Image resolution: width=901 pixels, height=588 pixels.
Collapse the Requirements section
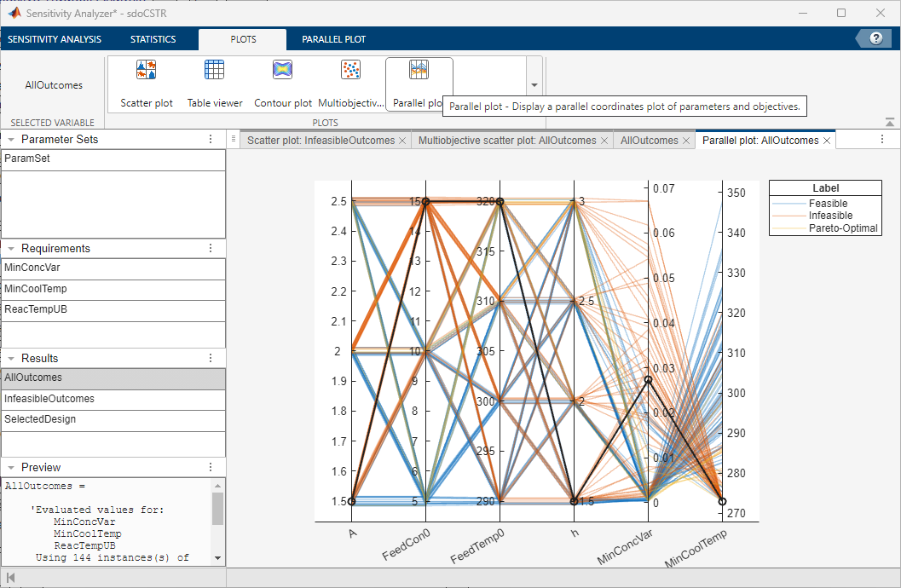pos(11,248)
